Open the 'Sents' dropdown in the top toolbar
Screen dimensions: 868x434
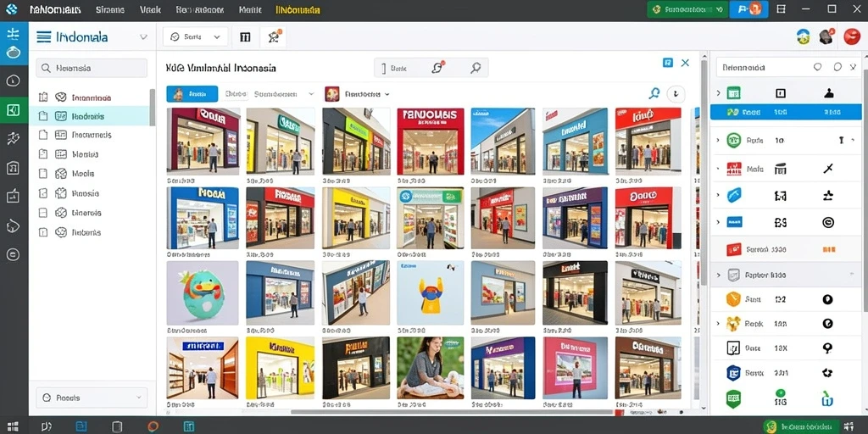(195, 37)
